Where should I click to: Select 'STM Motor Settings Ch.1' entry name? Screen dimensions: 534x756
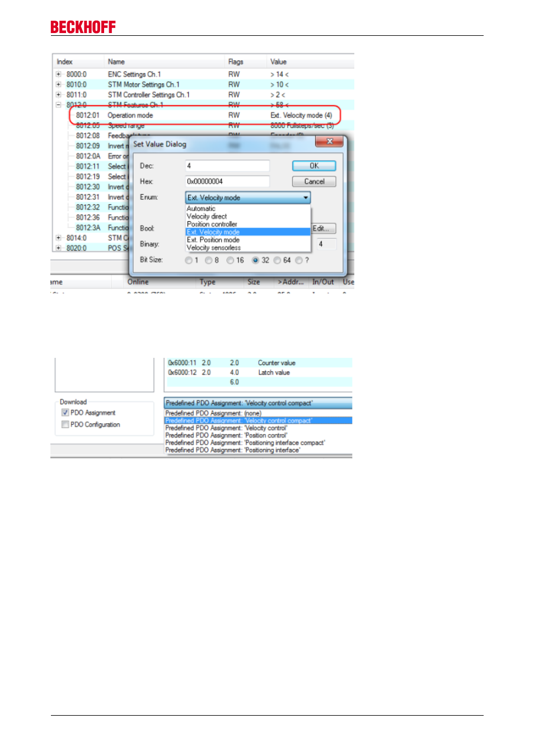tap(144, 85)
